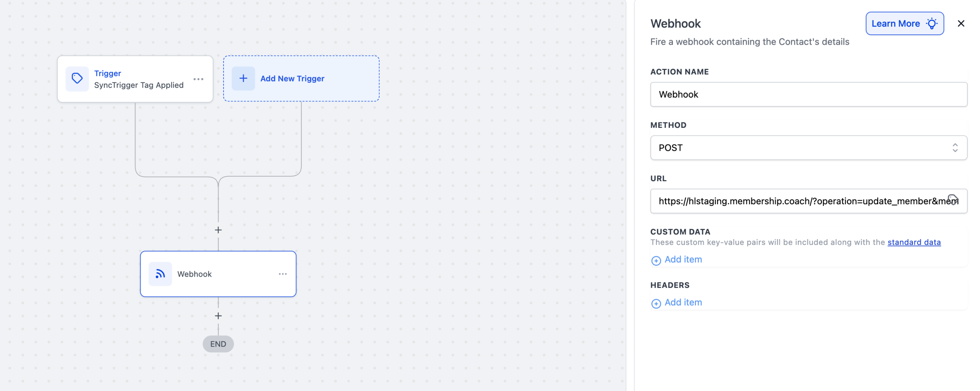Click Add New Trigger label
980x391 pixels.
coord(292,78)
